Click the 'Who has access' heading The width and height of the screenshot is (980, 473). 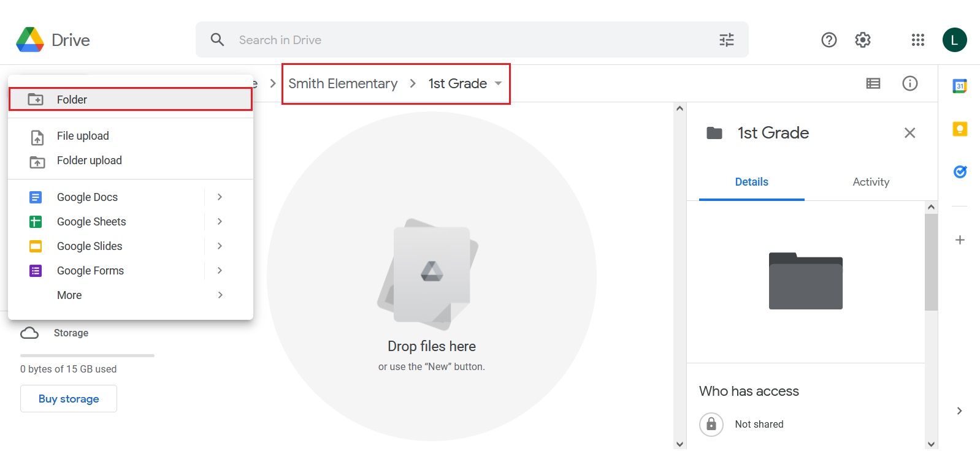pos(749,391)
